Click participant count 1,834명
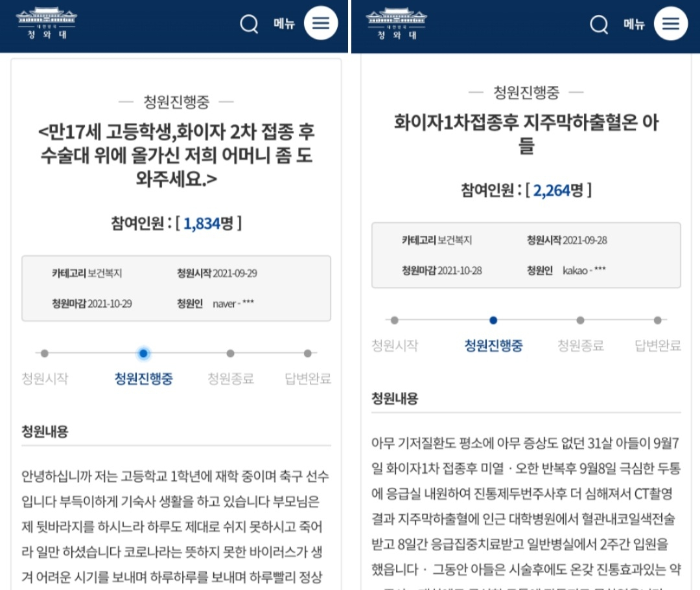Screen dimensions: 700x590 pyautogui.click(x=208, y=223)
